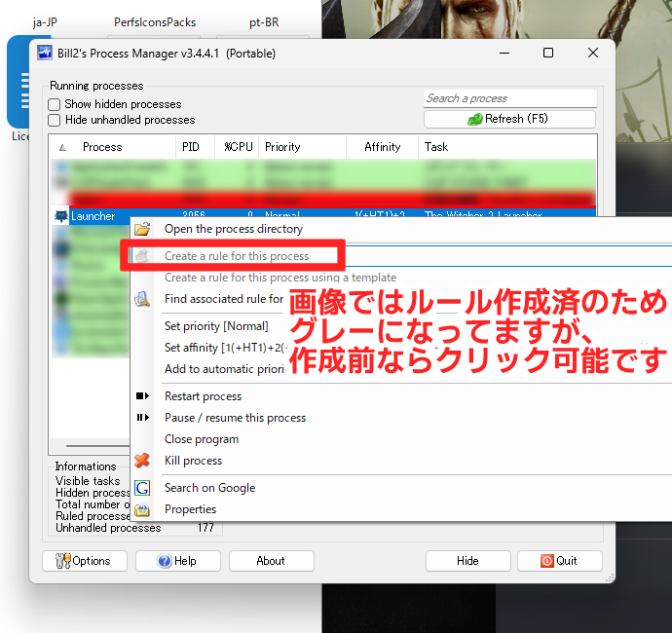Sort by PID column header
The height and width of the screenshot is (633, 672).
coord(195,147)
